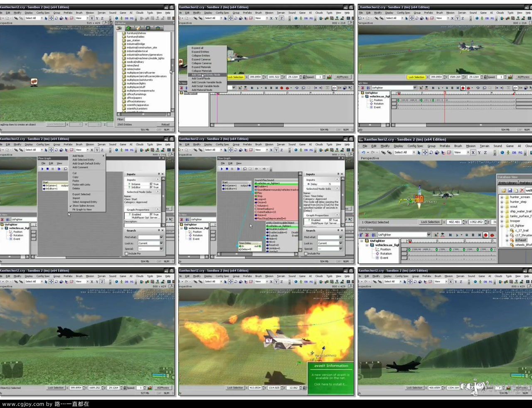This screenshot has height=408, width=532.
Task: Toggle the InGame True checkbox in Inputs panel
Action: [151, 184]
